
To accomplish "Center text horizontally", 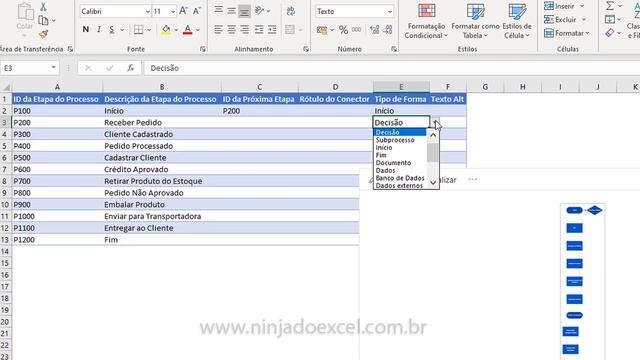I will click(231, 29).
